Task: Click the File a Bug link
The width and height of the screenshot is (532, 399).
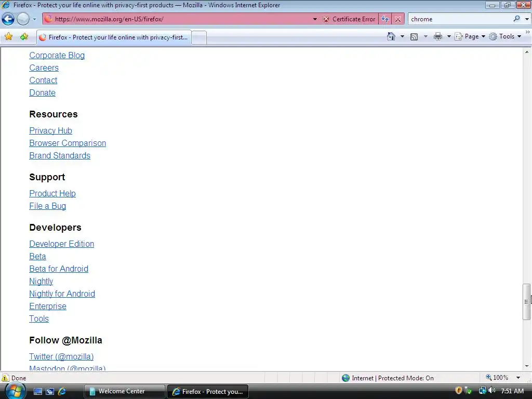Action: point(47,206)
